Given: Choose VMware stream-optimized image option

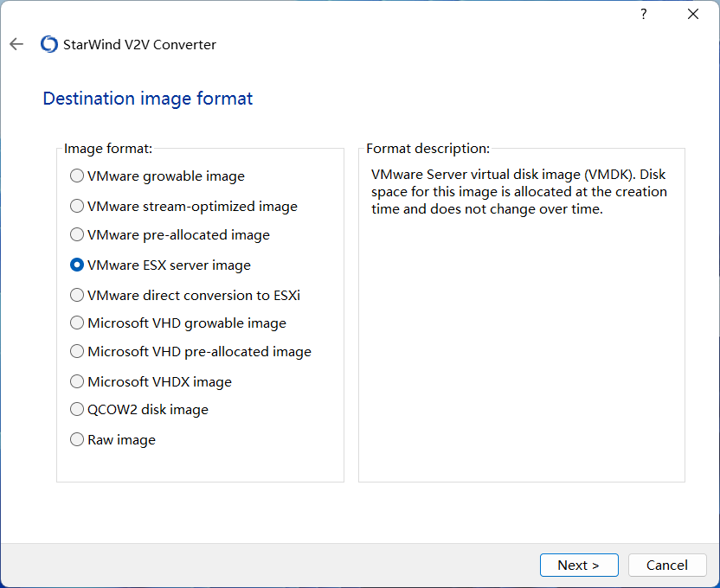Looking at the screenshot, I should 77,207.
